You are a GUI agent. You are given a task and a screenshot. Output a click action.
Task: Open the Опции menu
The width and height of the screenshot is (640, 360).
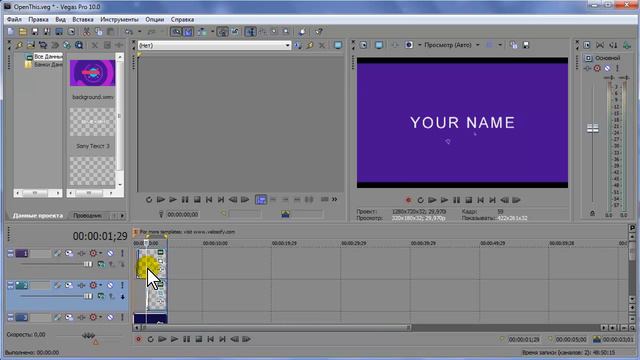155,20
